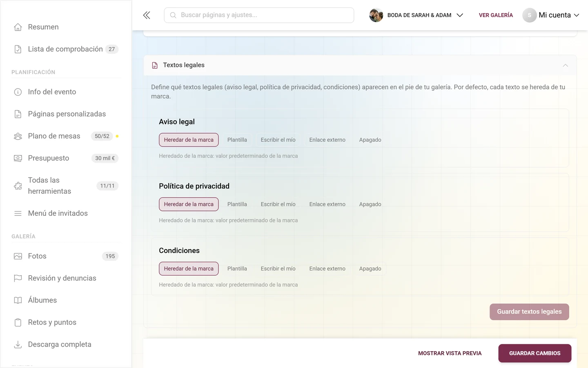Select Plantilla for Condiciones
Viewport: 588px width, 368px height.
(237, 269)
